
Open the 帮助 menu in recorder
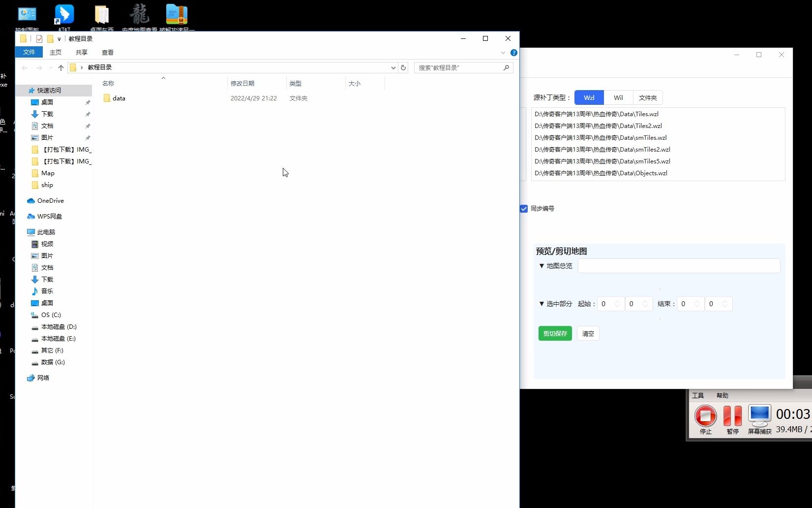pyautogui.click(x=722, y=395)
